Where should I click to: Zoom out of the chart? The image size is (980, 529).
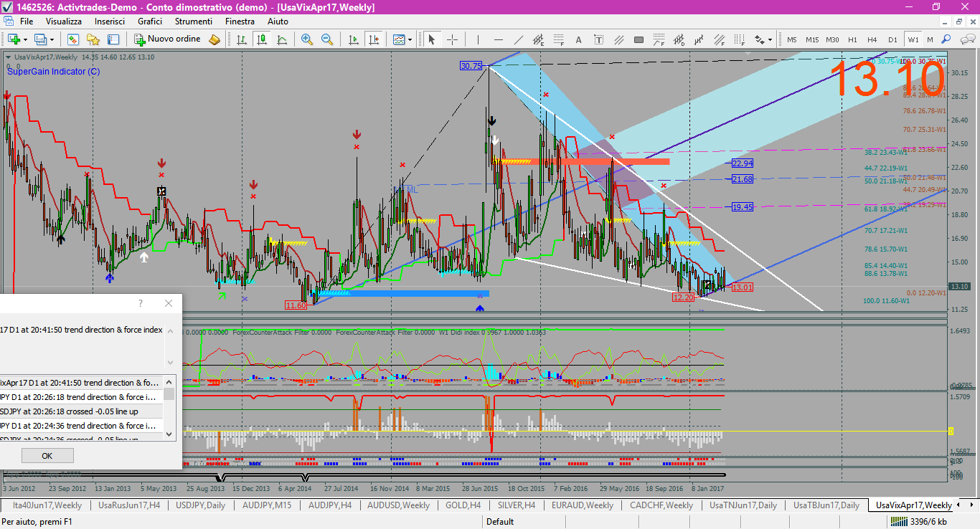point(327,39)
